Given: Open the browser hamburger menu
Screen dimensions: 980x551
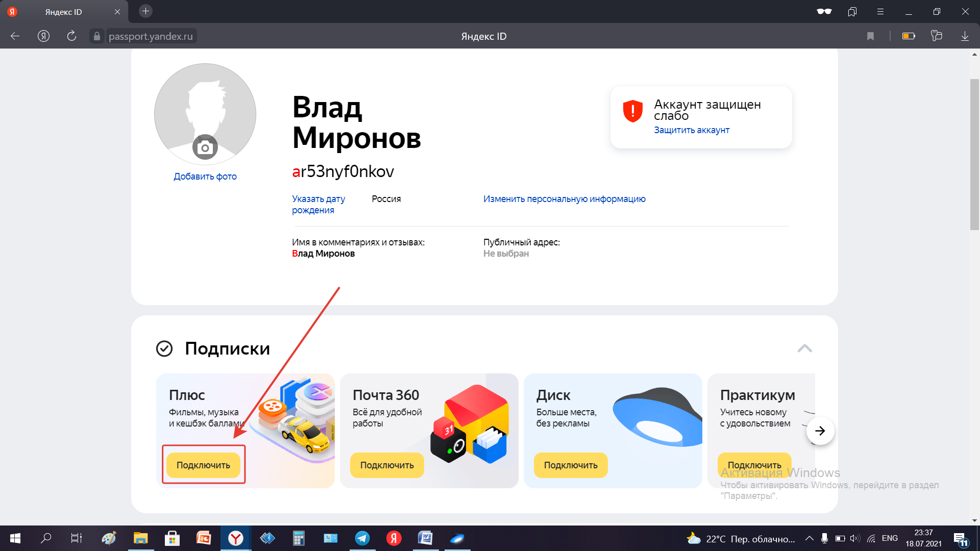Looking at the screenshot, I should 880,12.
